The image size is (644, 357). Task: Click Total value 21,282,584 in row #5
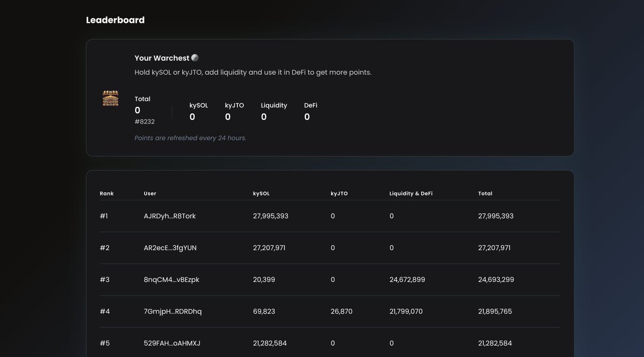[x=495, y=343]
